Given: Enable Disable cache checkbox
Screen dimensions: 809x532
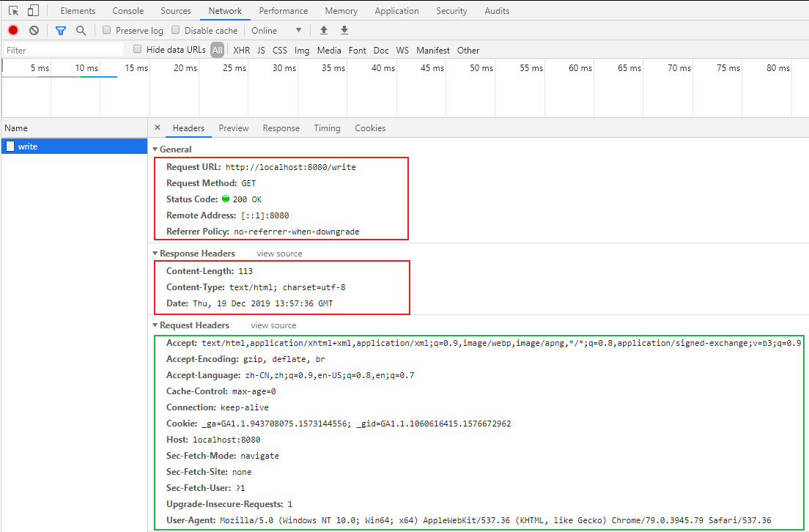Looking at the screenshot, I should 175,30.
